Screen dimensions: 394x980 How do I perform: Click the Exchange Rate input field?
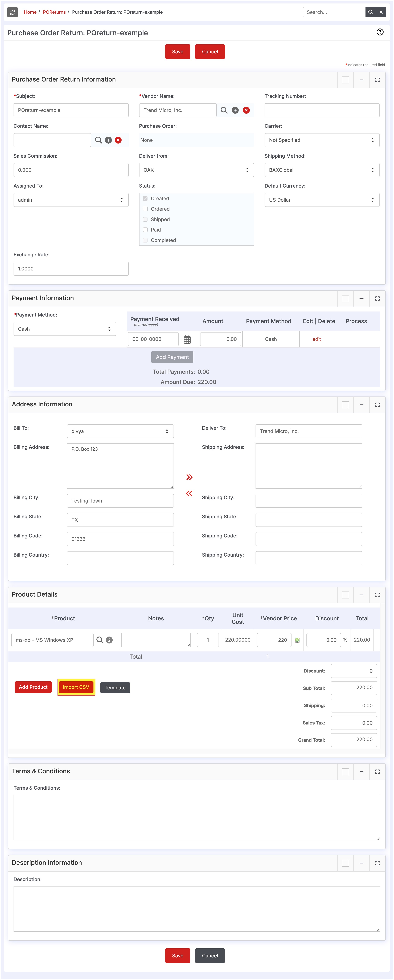[x=71, y=269]
